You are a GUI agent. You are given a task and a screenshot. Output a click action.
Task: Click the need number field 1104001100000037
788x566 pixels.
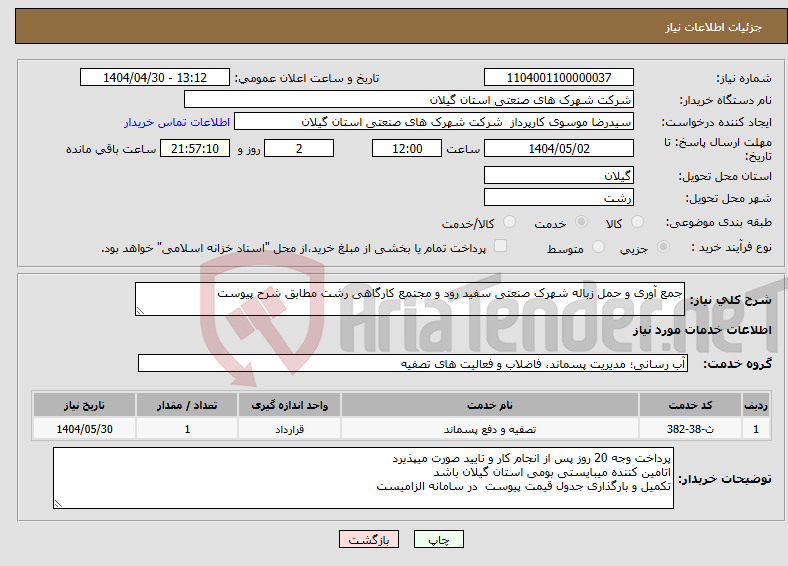point(559,77)
